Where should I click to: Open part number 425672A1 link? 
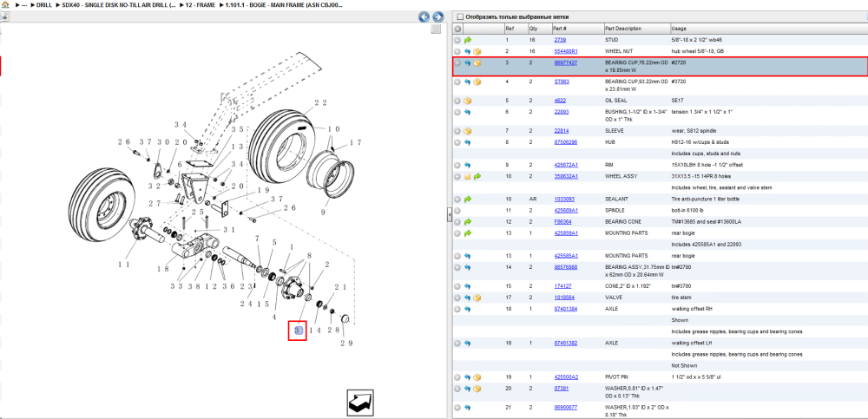click(566, 165)
